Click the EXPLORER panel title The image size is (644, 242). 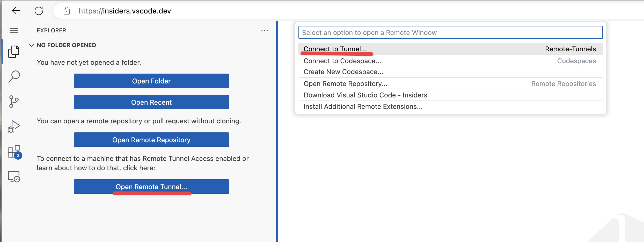[x=52, y=30]
